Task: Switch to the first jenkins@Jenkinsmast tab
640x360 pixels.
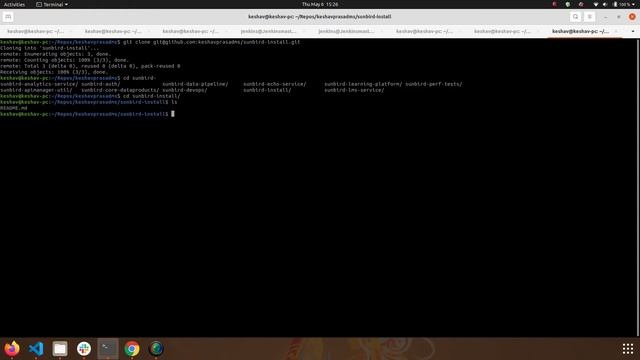Action: pos(268,31)
